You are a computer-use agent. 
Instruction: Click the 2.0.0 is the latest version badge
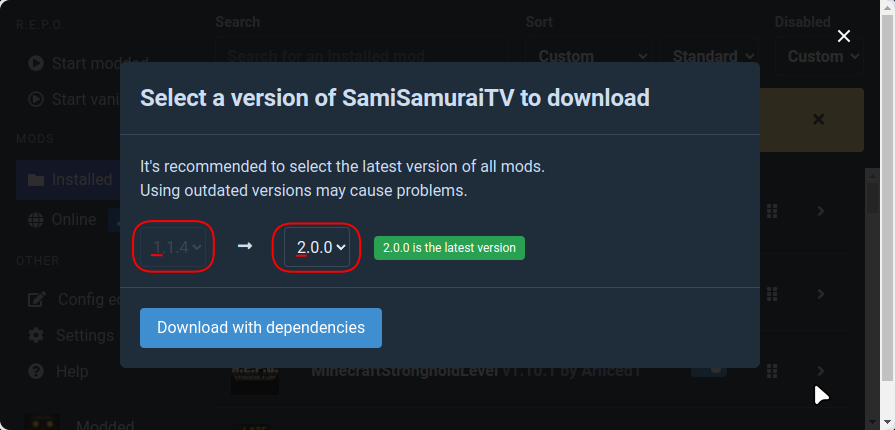pos(449,248)
